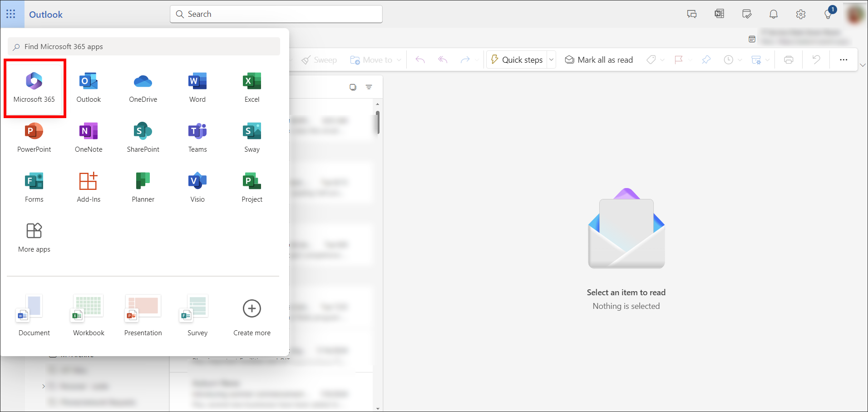Create a new Forms Survey
The height and width of the screenshot is (412, 868).
197,316
